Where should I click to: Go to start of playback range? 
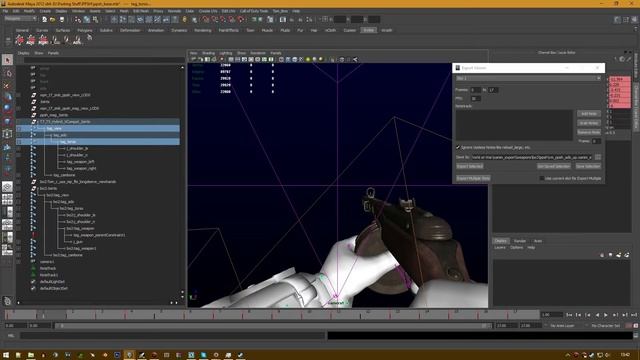pos(569,315)
